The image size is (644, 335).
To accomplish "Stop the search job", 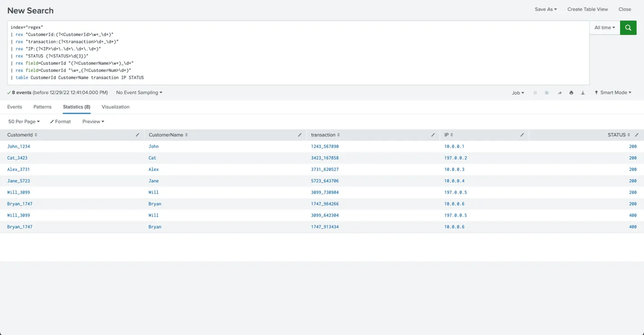I will tap(547, 93).
